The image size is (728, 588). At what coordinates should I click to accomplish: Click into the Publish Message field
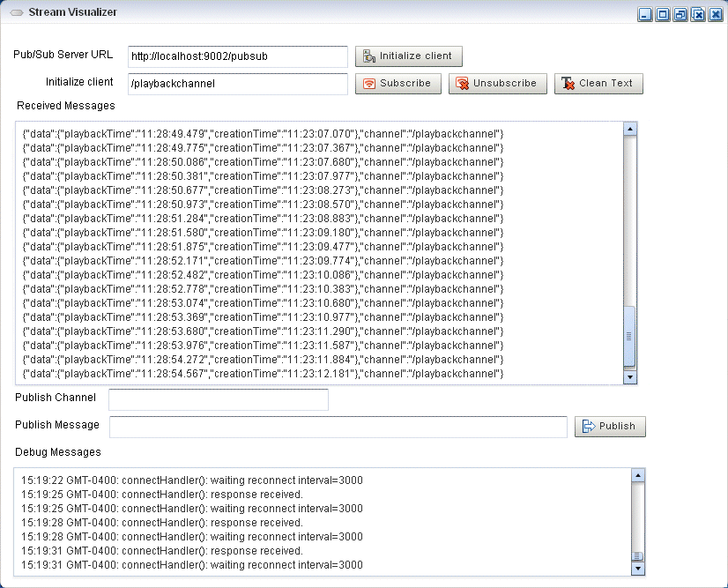(x=338, y=427)
